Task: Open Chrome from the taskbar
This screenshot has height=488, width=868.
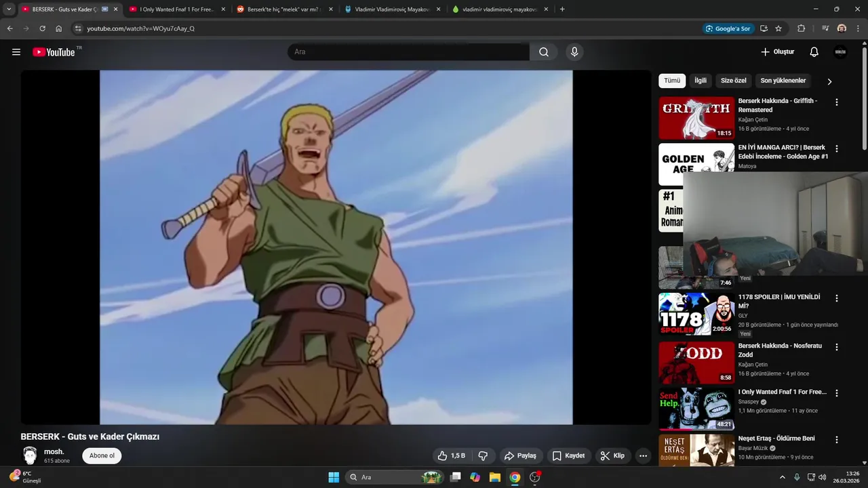Action: tap(515, 477)
